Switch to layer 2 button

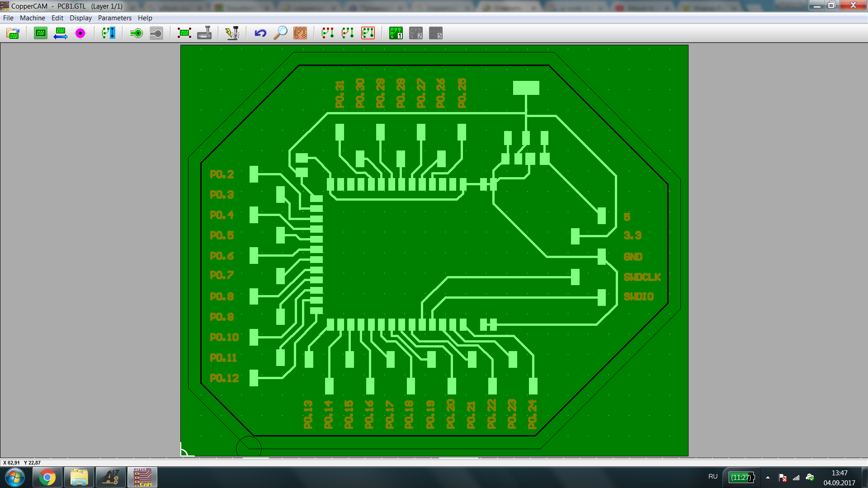click(x=416, y=33)
